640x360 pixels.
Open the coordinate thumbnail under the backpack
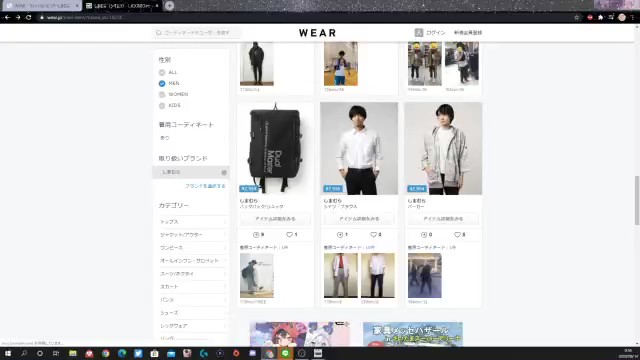pyautogui.click(x=257, y=276)
